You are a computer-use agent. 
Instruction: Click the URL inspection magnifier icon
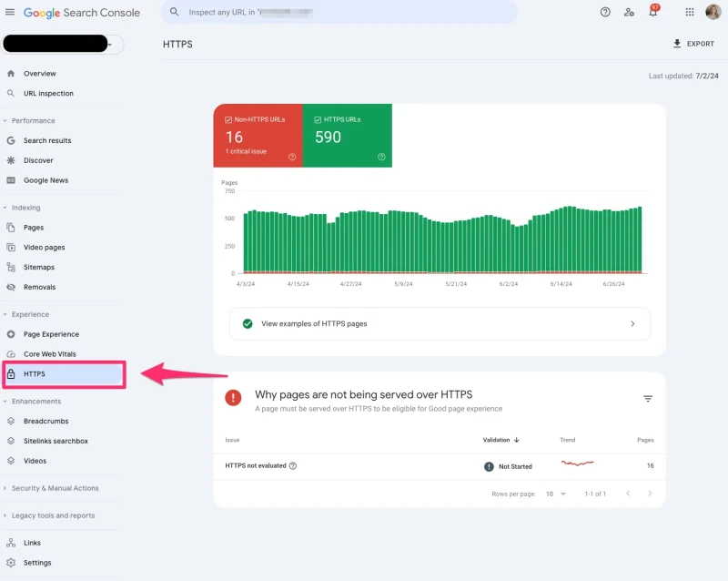pos(11,94)
